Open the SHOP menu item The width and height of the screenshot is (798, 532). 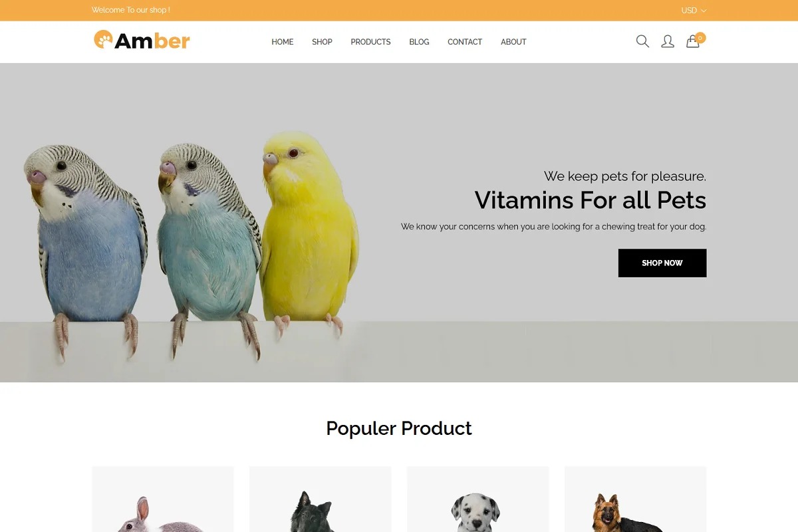click(x=322, y=42)
